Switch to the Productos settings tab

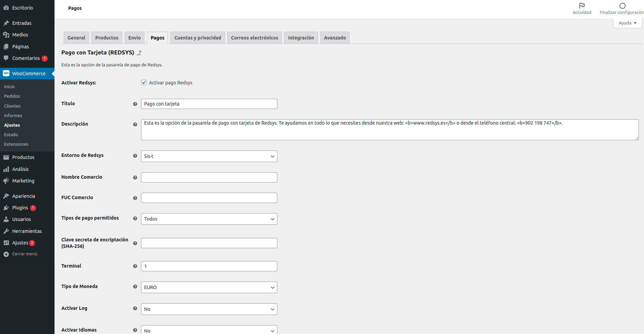click(x=107, y=38)
